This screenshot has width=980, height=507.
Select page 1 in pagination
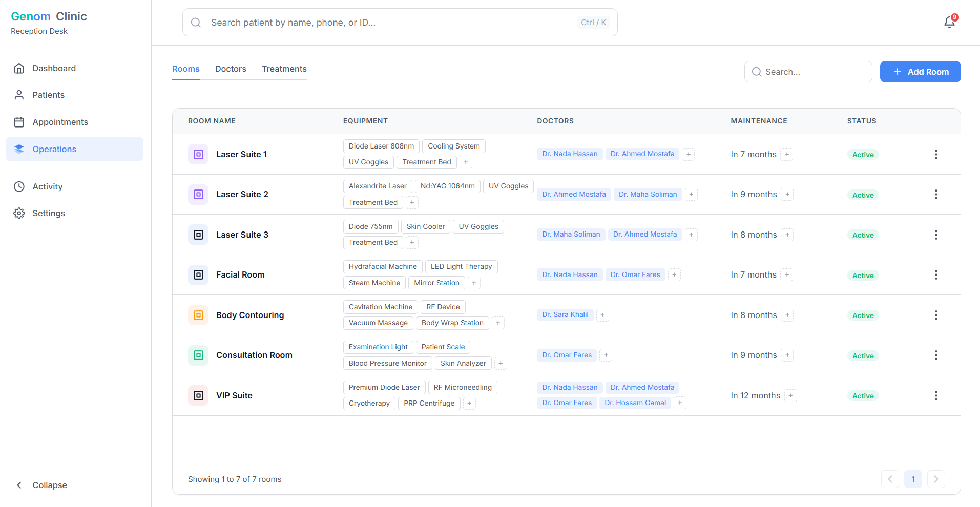913,479
